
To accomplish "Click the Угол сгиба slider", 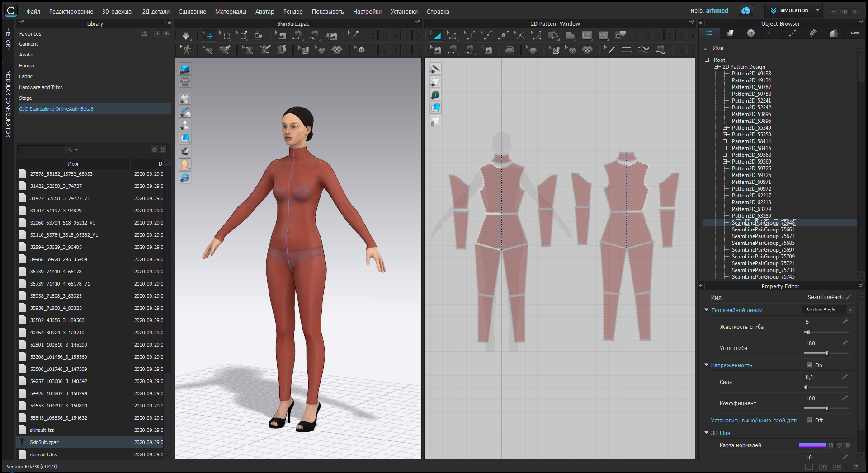I will (826, 353).
